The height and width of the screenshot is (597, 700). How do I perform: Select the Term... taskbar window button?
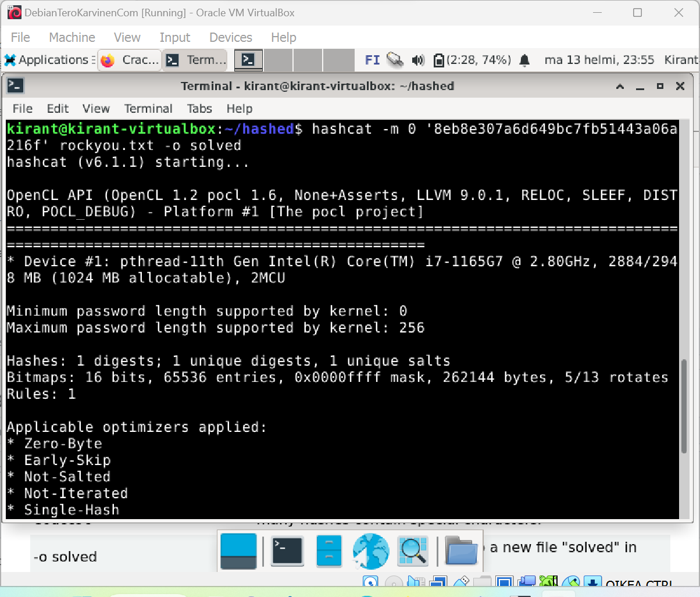point(195,59)
